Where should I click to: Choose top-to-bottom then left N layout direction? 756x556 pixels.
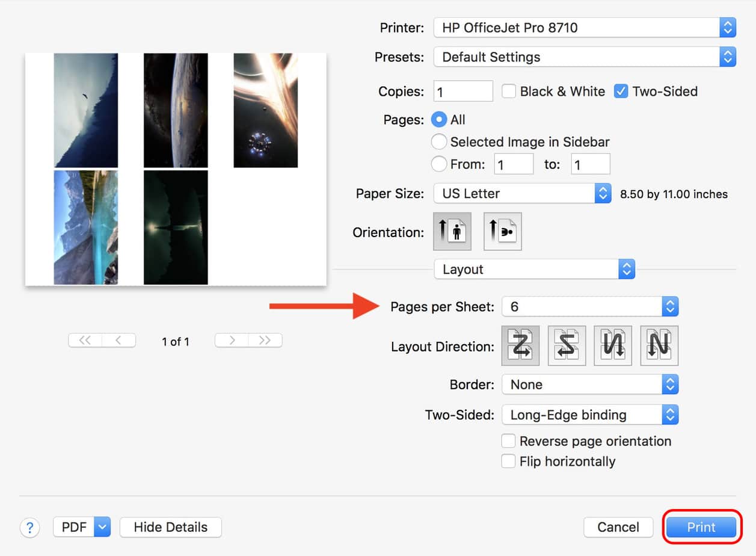pyautogui.click(x=659, y=346)
